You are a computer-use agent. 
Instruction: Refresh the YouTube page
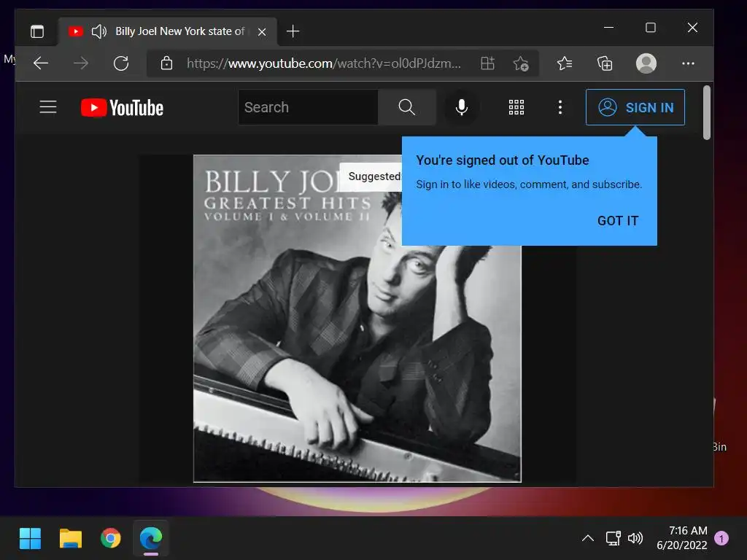point(121,63)
